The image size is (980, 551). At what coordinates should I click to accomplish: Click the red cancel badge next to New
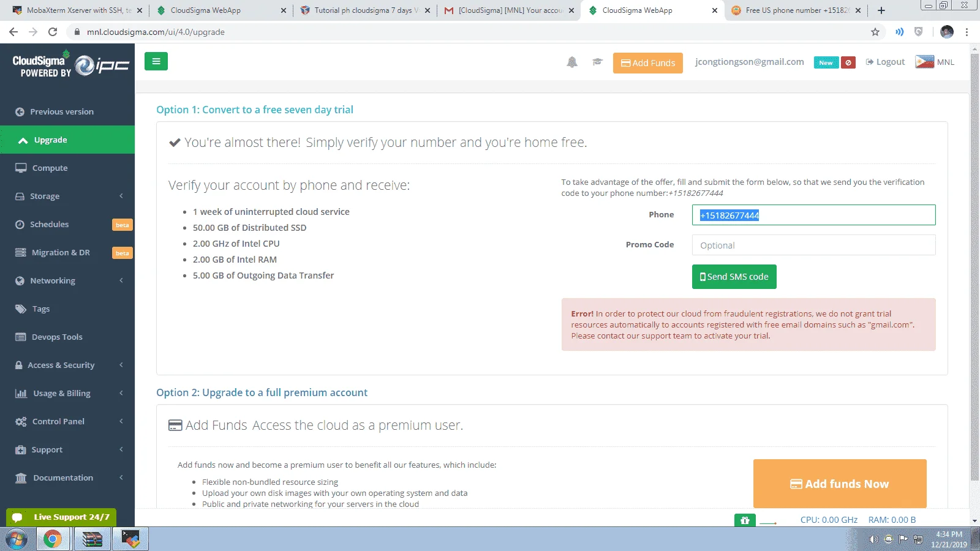pos(848,62)
